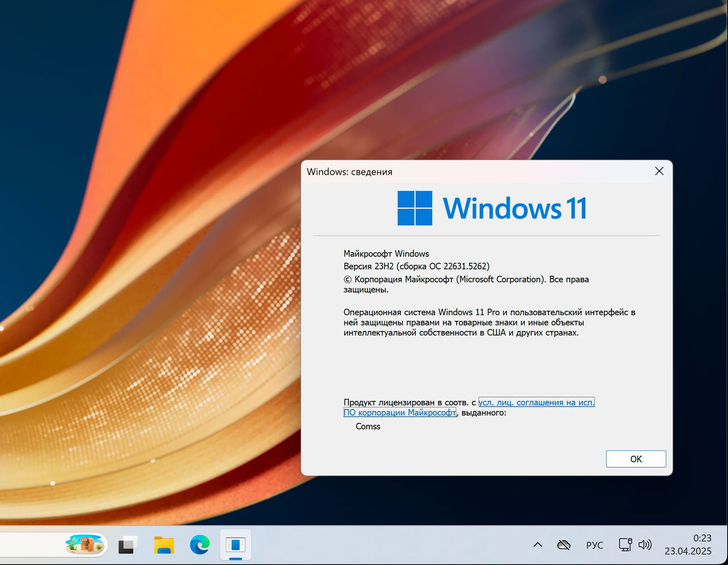Open the hidden icons chevron in system tray

point(538,545)
